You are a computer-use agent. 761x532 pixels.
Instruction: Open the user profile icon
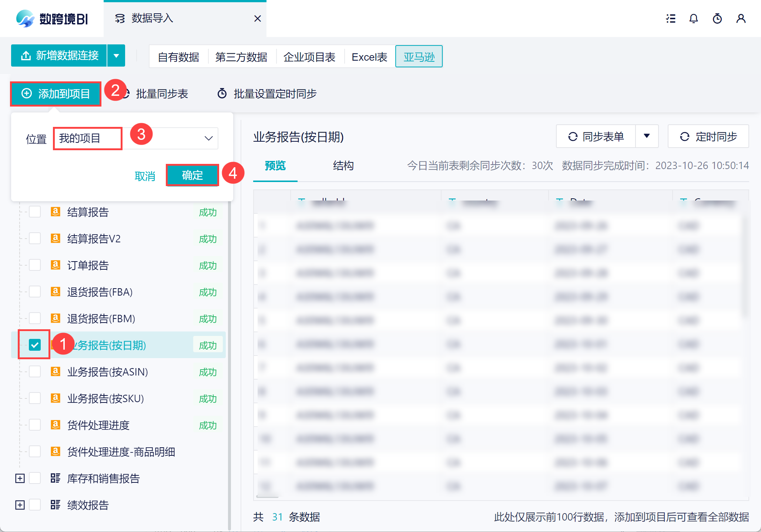(x=741, y=19)
